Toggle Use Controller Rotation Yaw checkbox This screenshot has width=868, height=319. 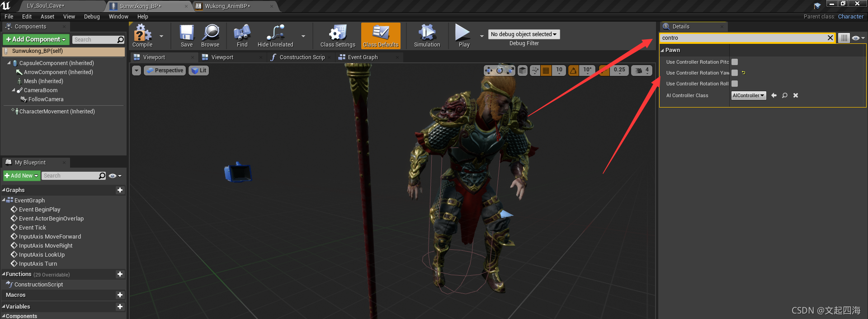click(x=735, y=73)
